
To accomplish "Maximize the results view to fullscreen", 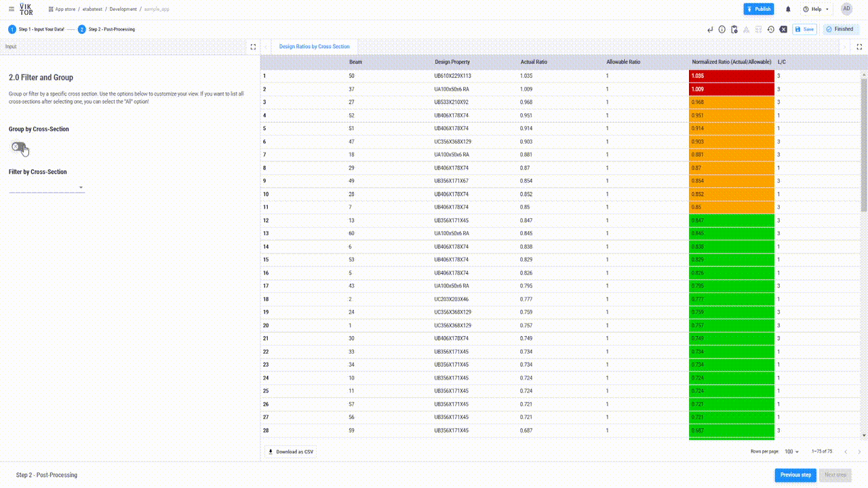I will click(859, 47).
